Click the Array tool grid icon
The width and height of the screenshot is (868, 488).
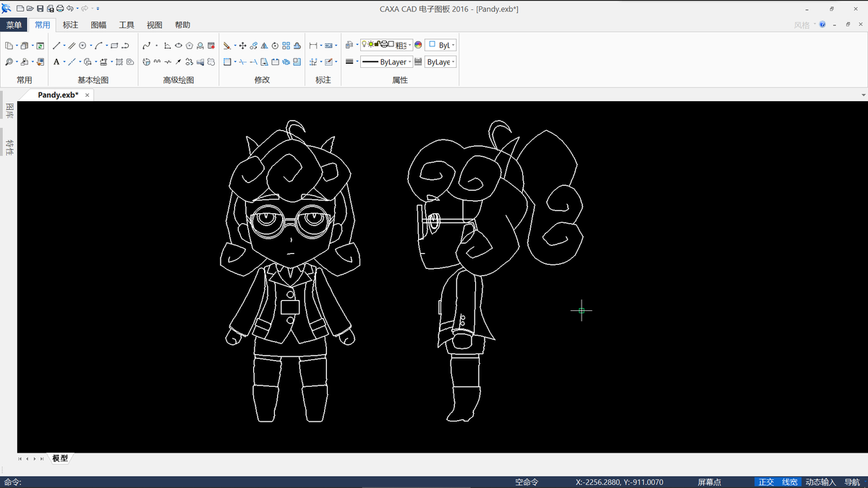(x=286, y=46)
